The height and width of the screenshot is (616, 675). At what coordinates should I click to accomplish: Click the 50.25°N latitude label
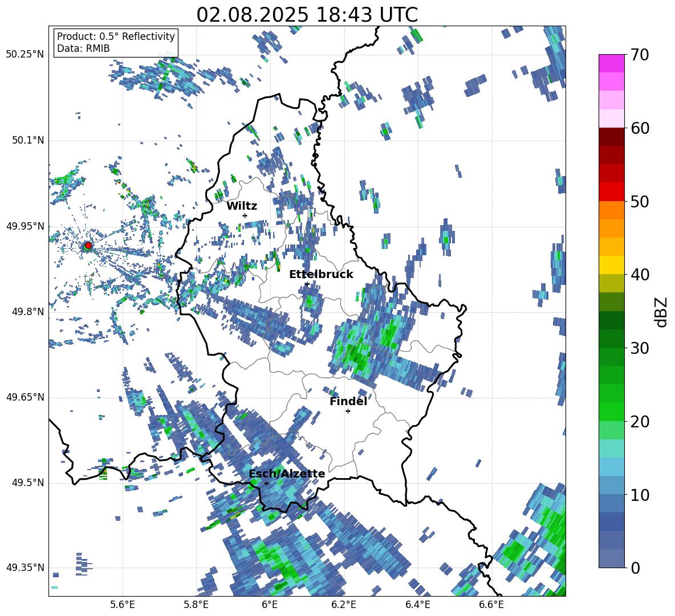coord(25,55)
